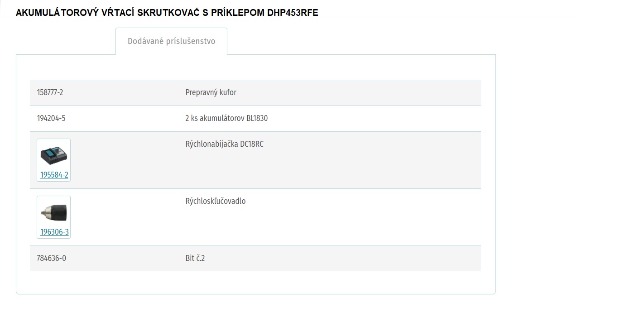Click part number 784636-0

click(51, 258)
